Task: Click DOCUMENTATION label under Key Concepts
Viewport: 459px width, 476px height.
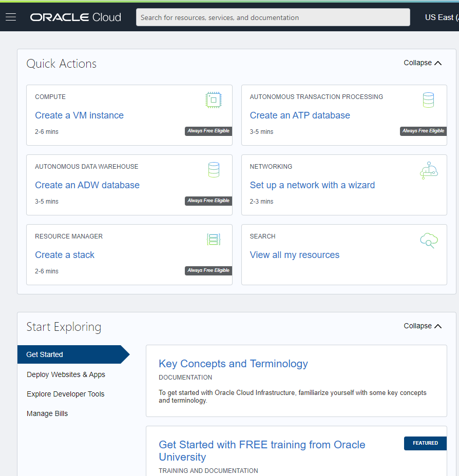Action: click(185, 378)
